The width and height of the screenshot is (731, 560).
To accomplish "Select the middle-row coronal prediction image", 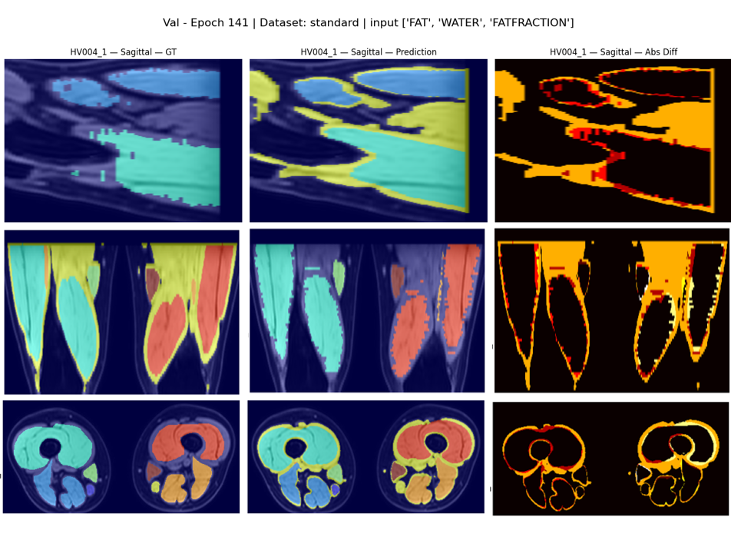I will point(367,310).
